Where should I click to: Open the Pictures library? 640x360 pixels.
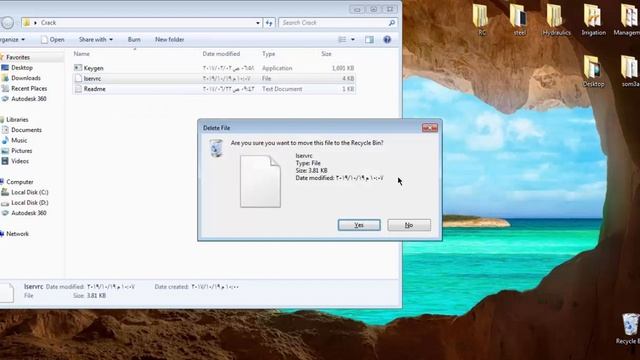pos(21,151)
